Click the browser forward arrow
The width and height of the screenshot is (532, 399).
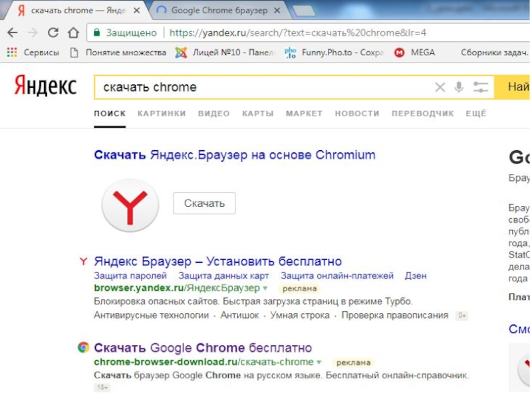33,33
